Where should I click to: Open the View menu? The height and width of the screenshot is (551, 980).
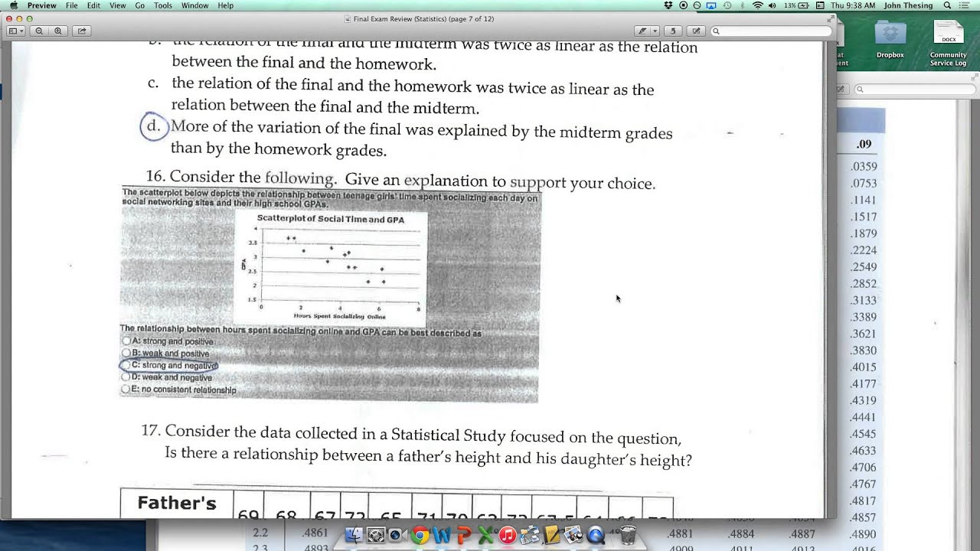click(x=117, y=5)
